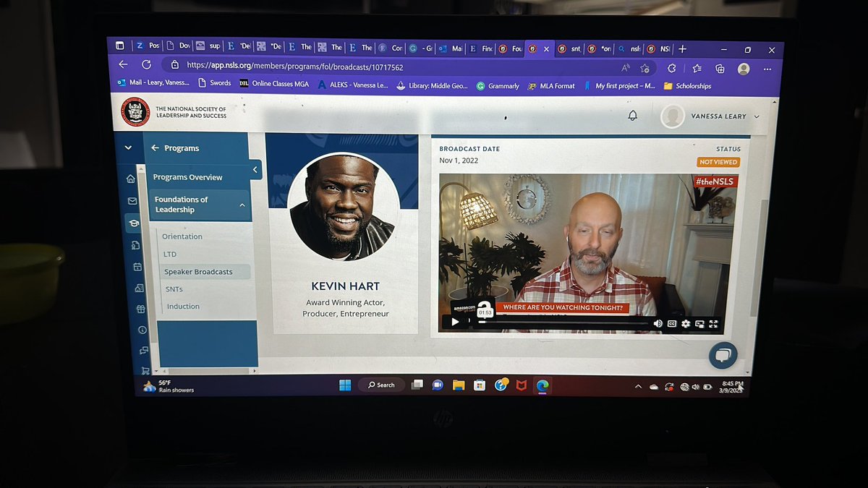Mute the video with the volume icon
The width and height of the screenshot is (868, 488).
click(x=658, y=324)
